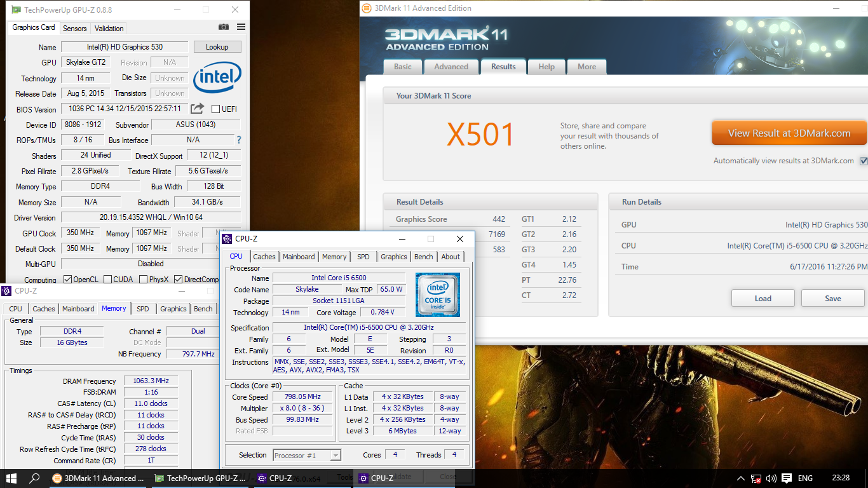Toggle the CUDA checkbox
Image resolution: width=868 pixels, height=488 pixels.
pos(108,280)
